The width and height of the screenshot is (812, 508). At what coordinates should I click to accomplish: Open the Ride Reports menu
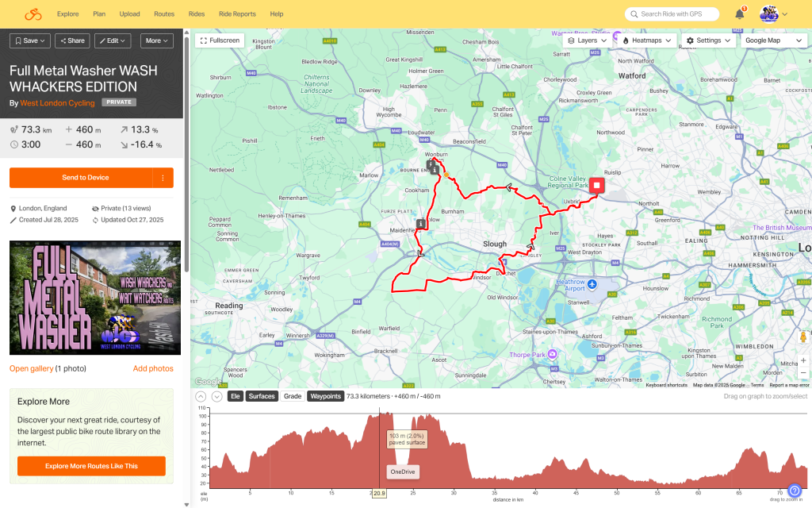coord(237,14)
